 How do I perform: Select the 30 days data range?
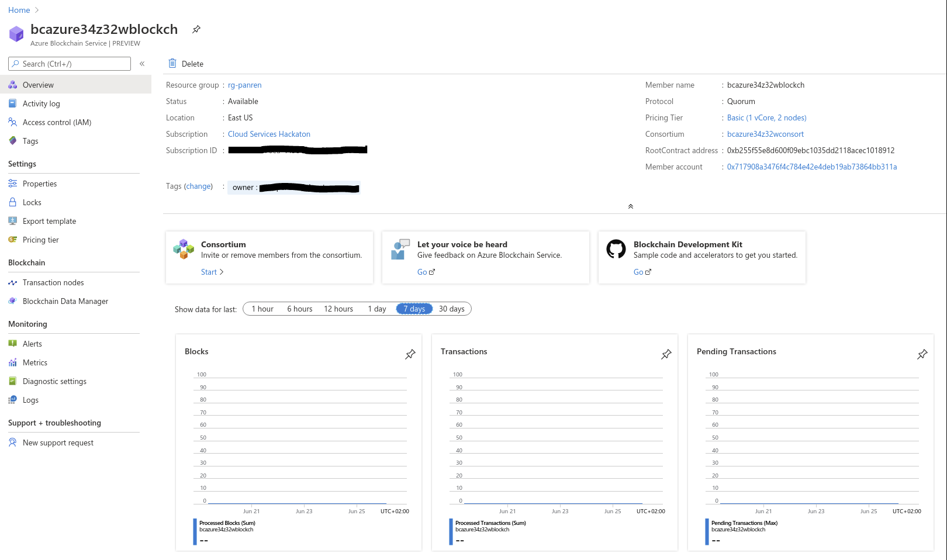click(x=452, y=309)
